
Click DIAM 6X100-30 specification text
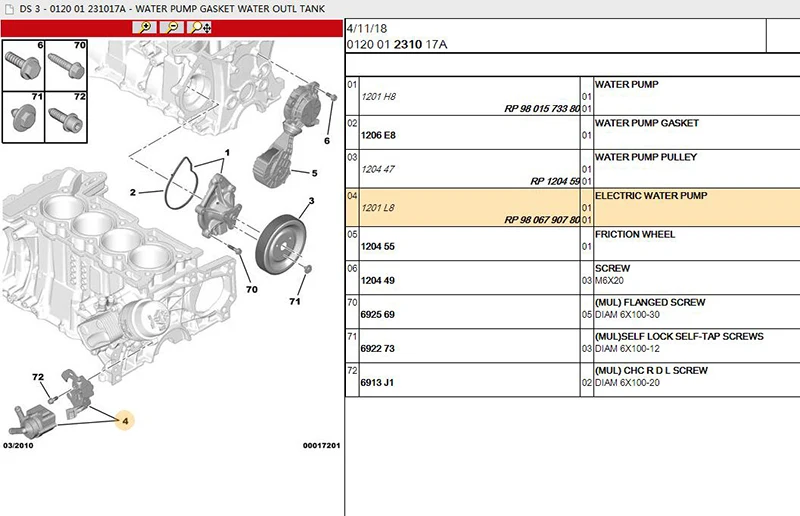click(627, 315)
